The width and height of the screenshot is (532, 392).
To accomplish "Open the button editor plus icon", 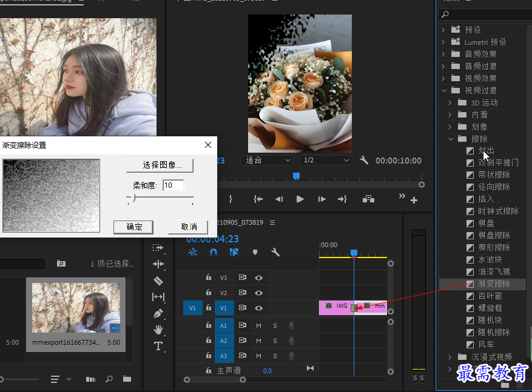I will [x=414, y=200].
